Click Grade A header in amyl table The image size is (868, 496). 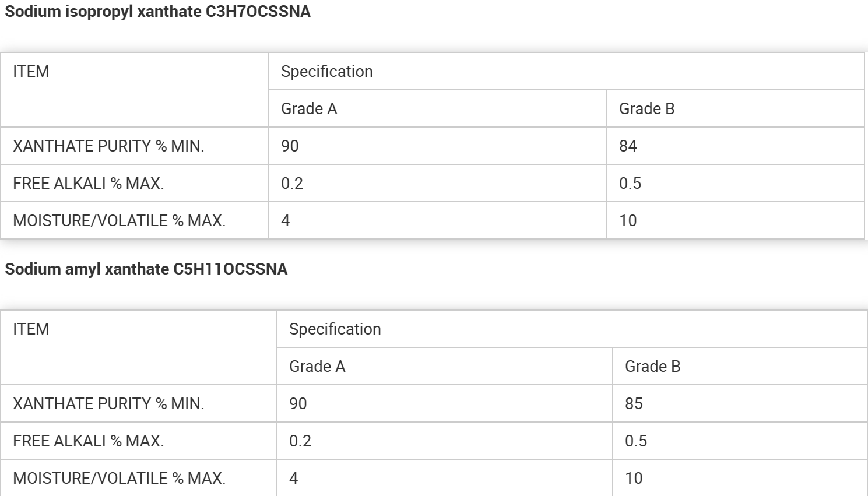(x=317, y=367)
